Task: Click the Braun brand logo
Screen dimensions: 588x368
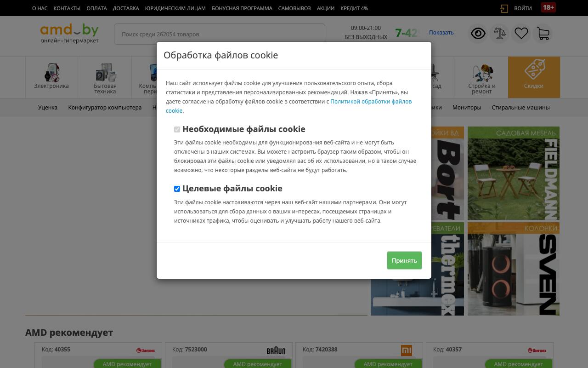Action: pyautogui.click(x=276, y=351)
